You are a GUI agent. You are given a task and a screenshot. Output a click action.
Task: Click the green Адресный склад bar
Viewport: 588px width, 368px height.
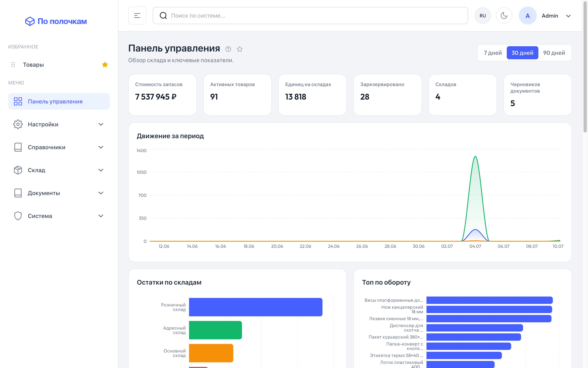215,330
